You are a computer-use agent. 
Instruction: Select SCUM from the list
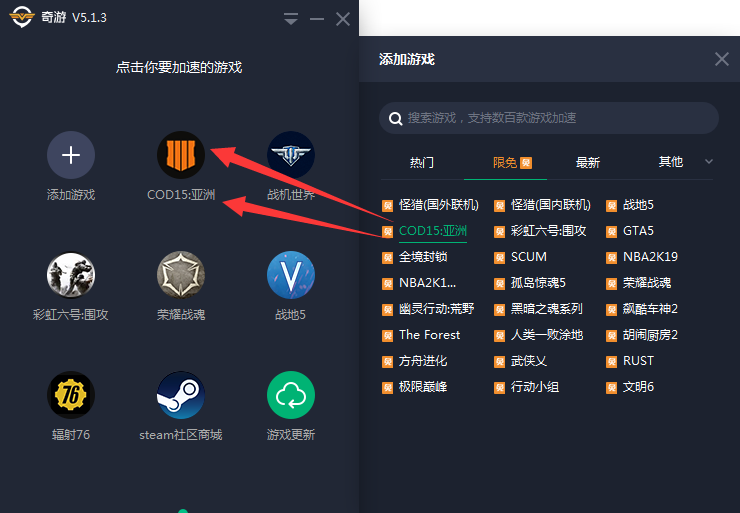click(x=529, y=257)
